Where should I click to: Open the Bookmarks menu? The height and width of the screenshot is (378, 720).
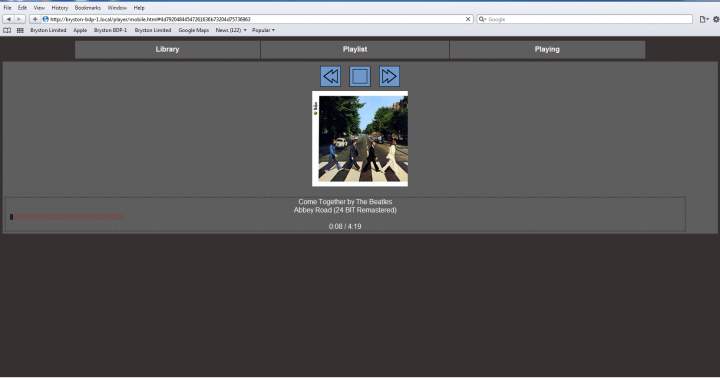(88, 8)
